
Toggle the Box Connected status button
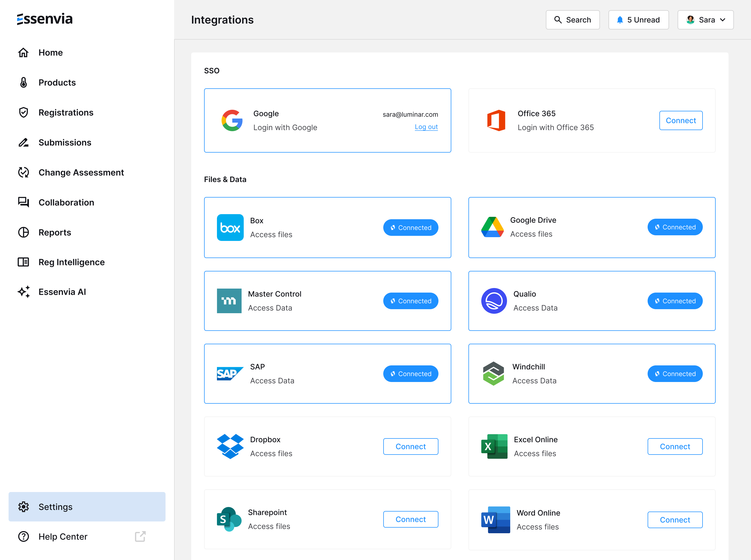[410, 228]
